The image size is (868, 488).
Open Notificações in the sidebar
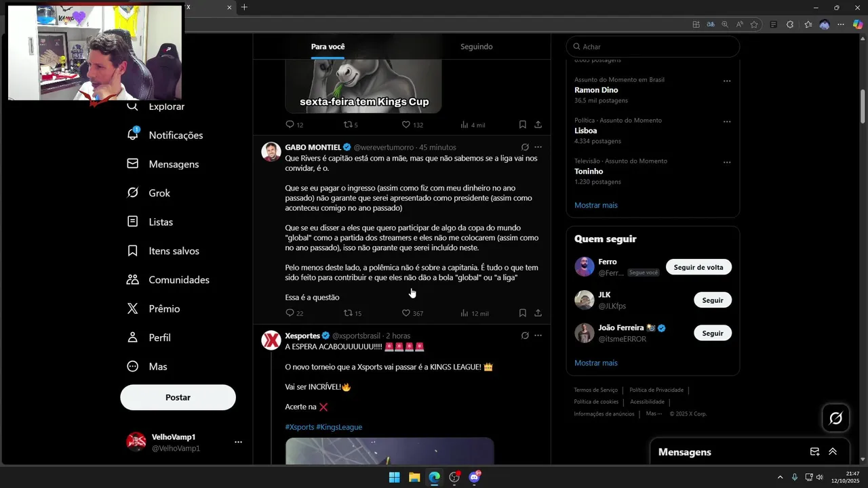(x=165, y=135)
